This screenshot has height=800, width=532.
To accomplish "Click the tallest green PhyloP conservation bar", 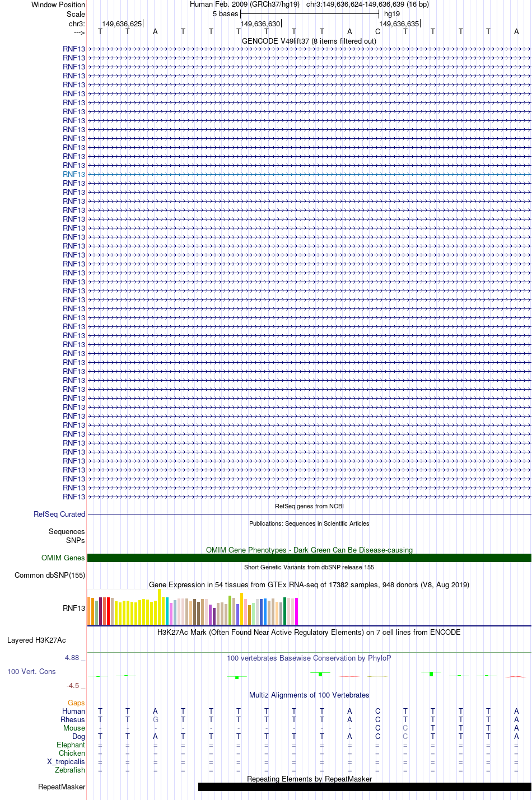I will coord(431,674).
